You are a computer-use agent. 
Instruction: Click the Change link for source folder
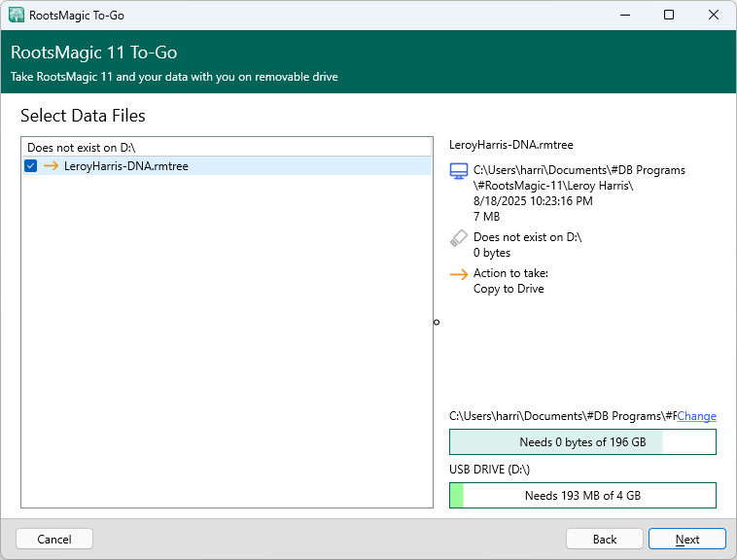[696, 416]
